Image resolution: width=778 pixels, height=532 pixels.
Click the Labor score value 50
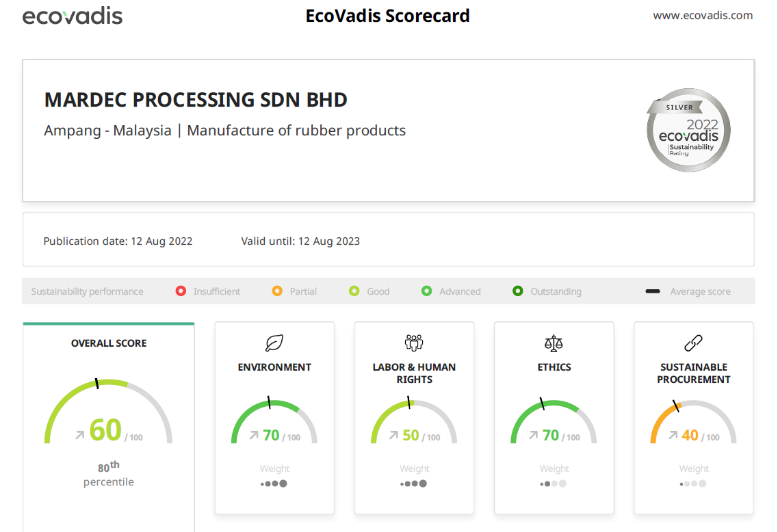[411, 435]
